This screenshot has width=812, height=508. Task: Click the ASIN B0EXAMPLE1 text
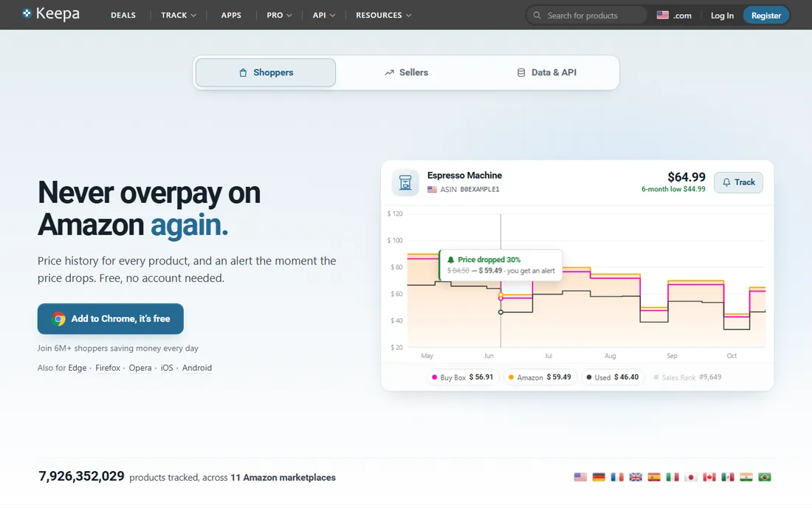pos(469,190)
